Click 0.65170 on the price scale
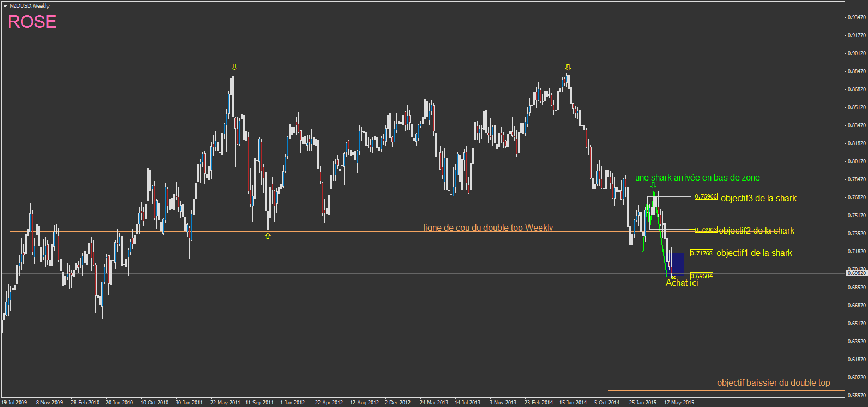The image size is (868, 407). pyautogui.click(x=856, y=324)
